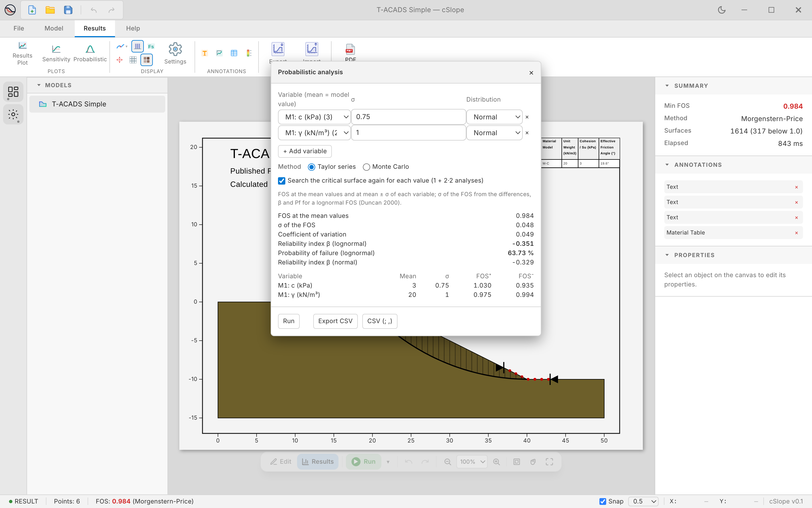Switch to dark mode
The image size is (812, 508).
click(x=722, y=10)
